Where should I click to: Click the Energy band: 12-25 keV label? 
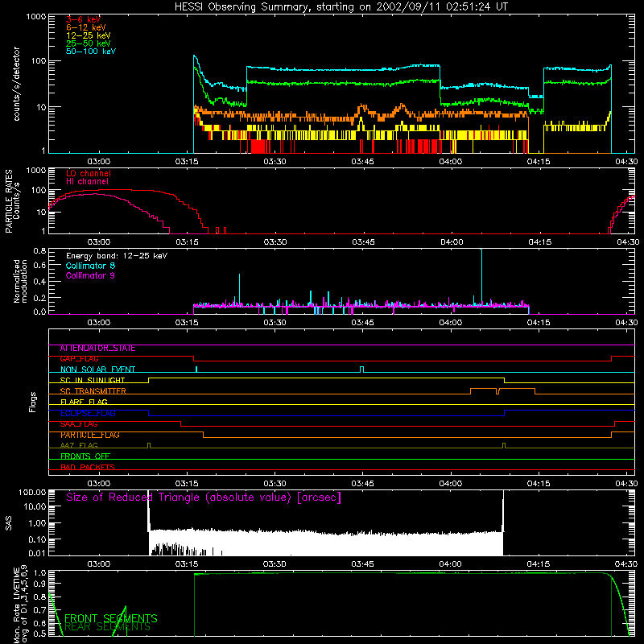coord(117,256)
